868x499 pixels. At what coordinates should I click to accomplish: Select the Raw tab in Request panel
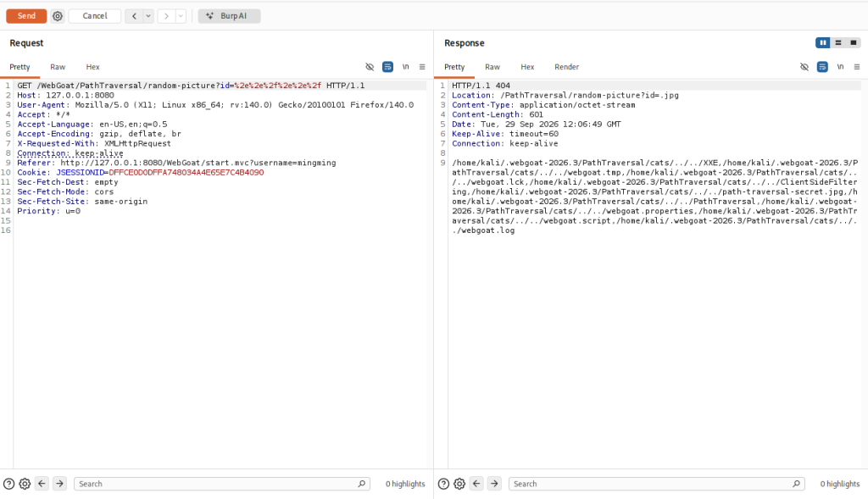point(58,67)
